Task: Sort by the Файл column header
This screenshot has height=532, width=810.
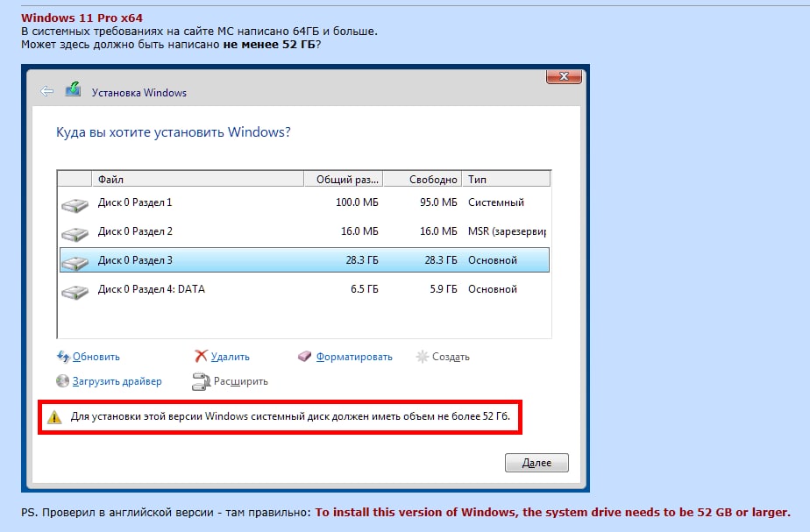Action: (198, 179)
